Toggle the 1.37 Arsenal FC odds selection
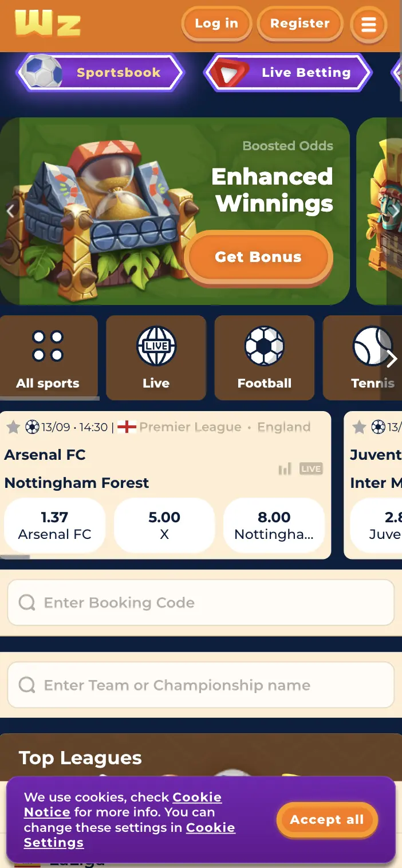 pos(54,525)
